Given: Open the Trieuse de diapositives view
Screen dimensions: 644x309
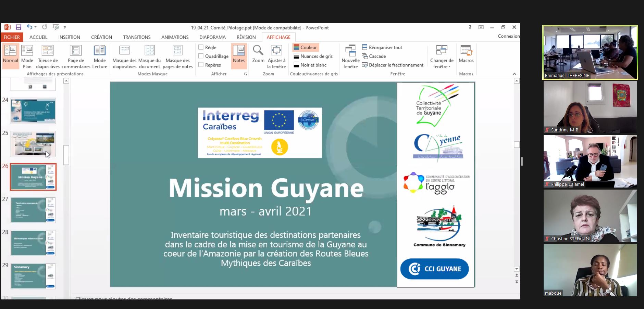Looking at the screenshot, I should point(48,56).
